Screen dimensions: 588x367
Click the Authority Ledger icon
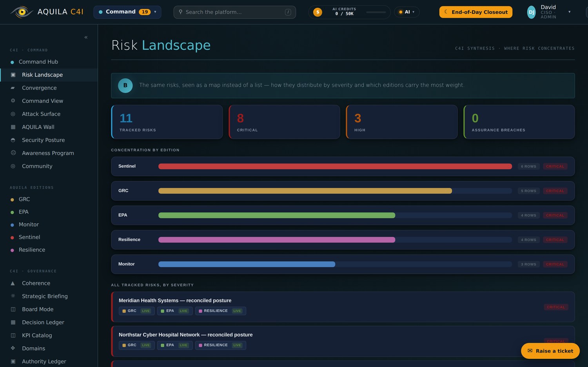tap(13, 361)
